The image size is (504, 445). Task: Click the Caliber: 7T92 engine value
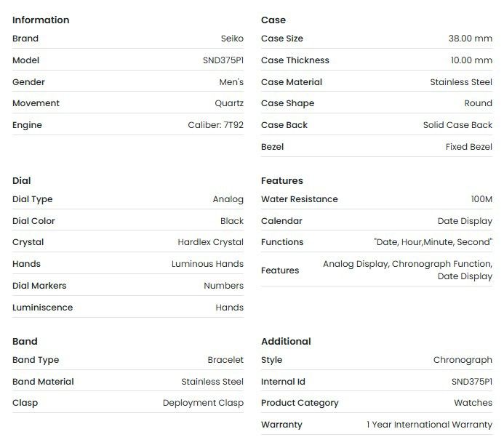pos(215,125)
